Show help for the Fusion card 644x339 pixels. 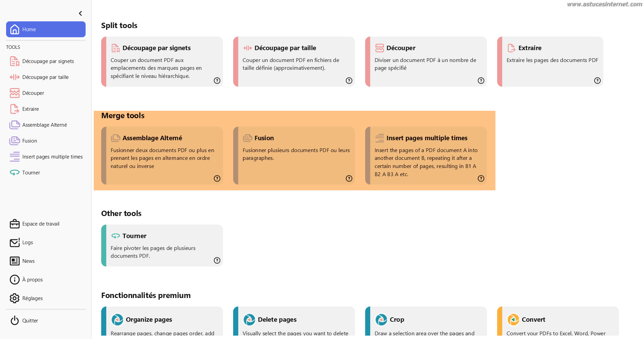click(349, 178)
